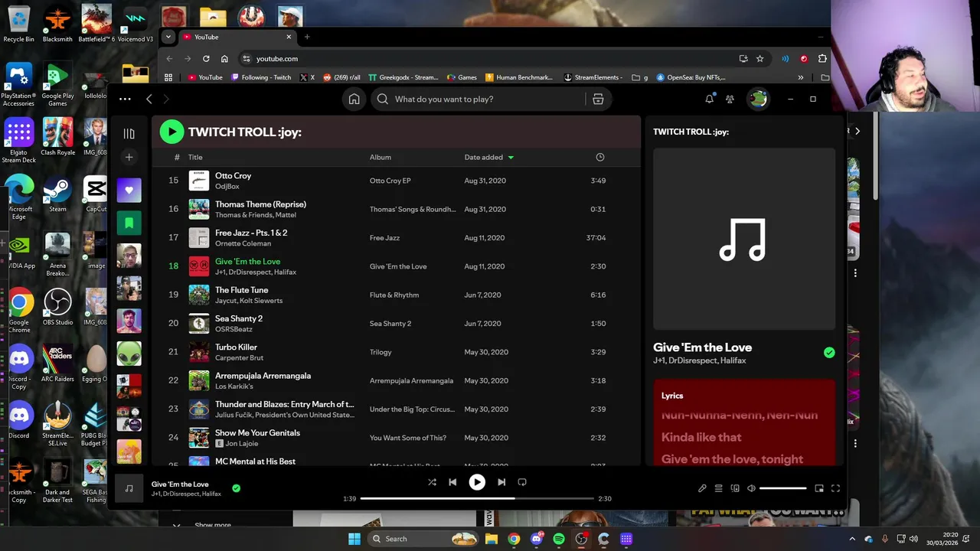Open Liked Songs in the sidebar
Image resolution: width=980 pixels, height=551 pixels.
129,190
